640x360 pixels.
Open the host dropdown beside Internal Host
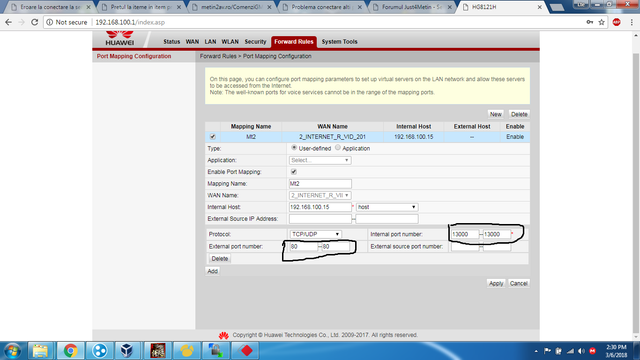coord(387,207)
